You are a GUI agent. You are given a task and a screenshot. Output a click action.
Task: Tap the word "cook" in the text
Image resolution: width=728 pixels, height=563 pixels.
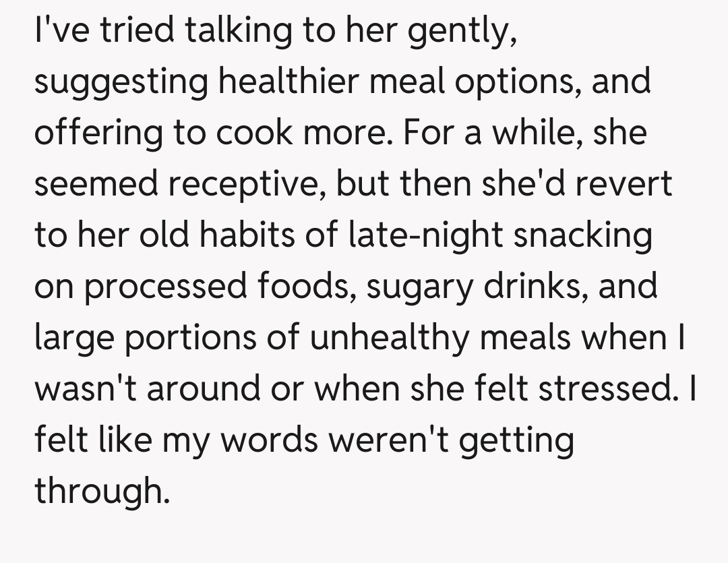(x=253, y=133)
